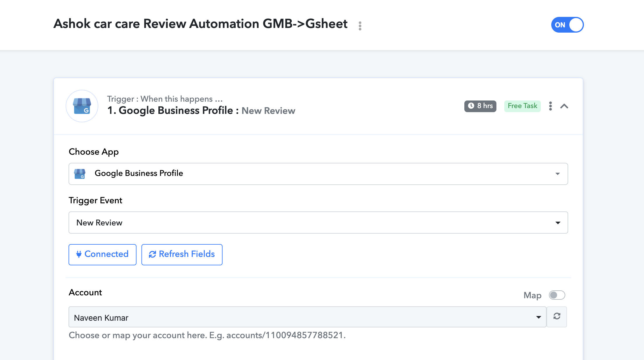The width and height of the screenshot is (644, 360).
Task: Refresh the Account list icon
Action: pos(557,317)
